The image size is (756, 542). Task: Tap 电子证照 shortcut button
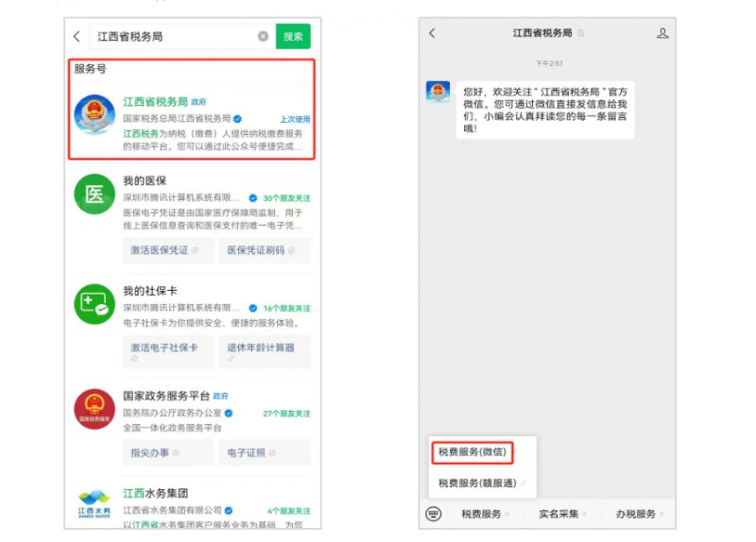tap(265, 453)
